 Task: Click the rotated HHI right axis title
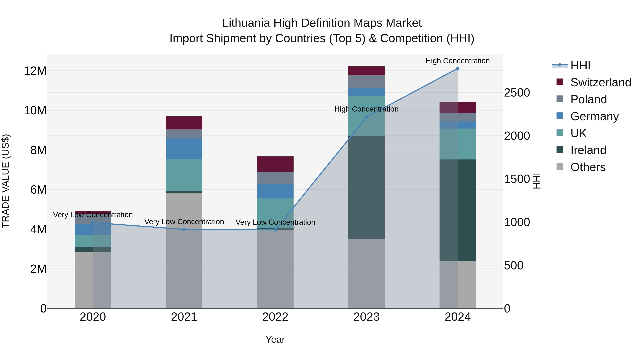(x=537, y=181)
